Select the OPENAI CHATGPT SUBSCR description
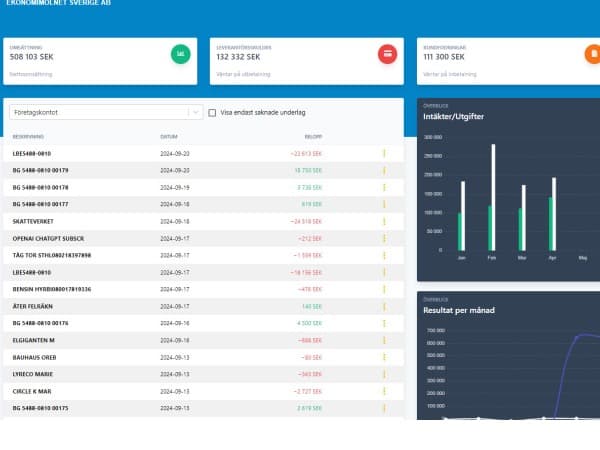The height and width of the screenshot is (450, 600). pyautogui.click(x=48, y=238)
